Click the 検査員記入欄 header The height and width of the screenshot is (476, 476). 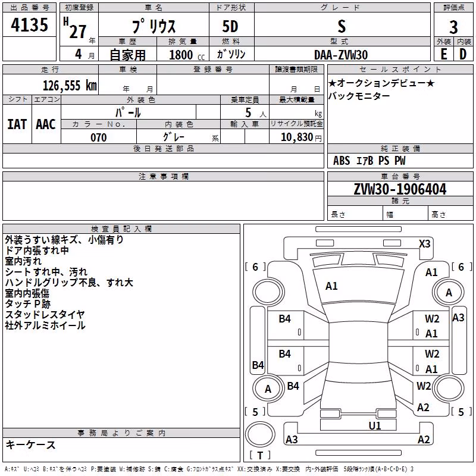121,229
